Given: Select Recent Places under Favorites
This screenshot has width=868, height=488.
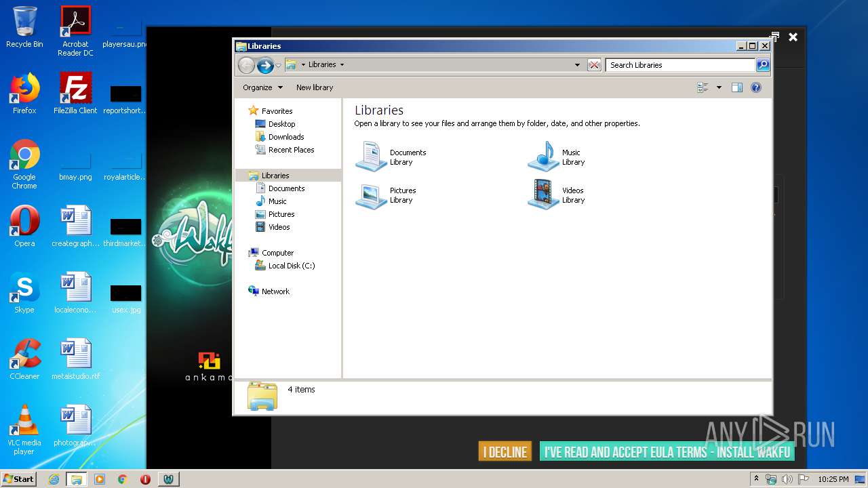Looking at the screenshot, I should pyautogui.click(x=291, y=150).
